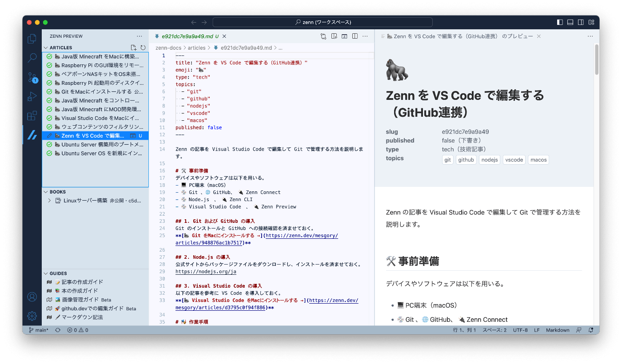Open the 記事の作成ガイド guide
Image resolution: width=622 pixels, height=364 pixels.
click(96, 282)
